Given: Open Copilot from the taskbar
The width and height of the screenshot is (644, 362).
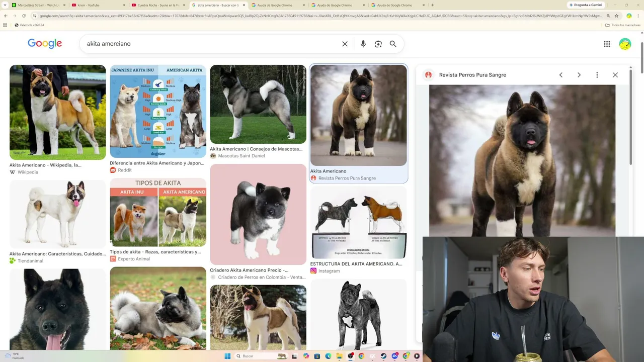Looking at the screenshot, I should tap(306, 356).
